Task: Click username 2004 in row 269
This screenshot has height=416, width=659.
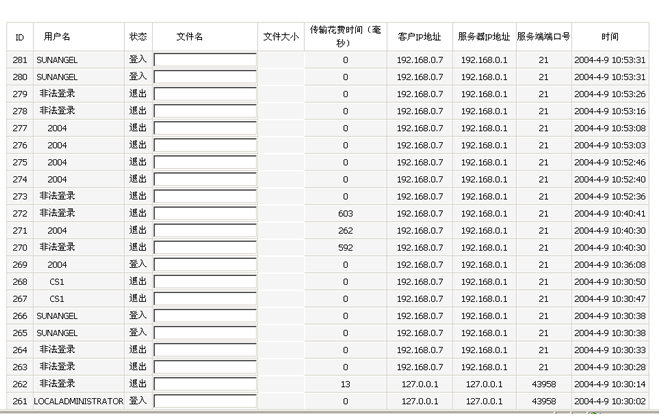Action: tap(57, 265)
